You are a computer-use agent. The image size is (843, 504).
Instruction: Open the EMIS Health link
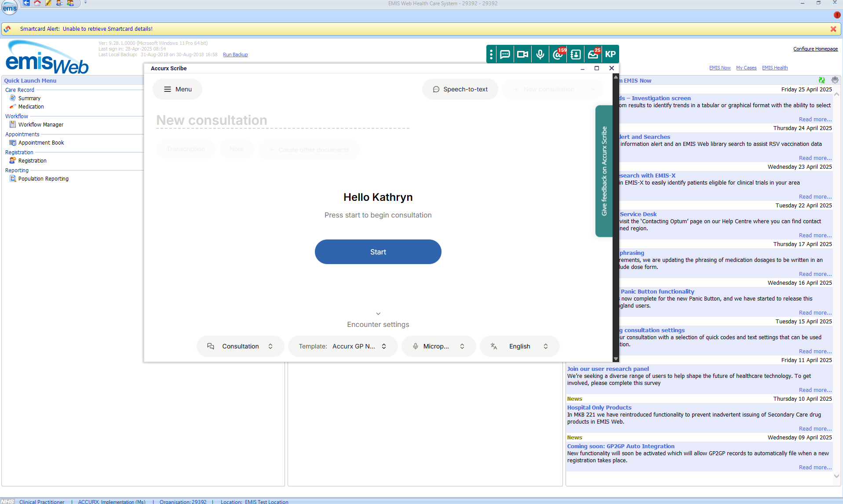(x=775, y=68)
